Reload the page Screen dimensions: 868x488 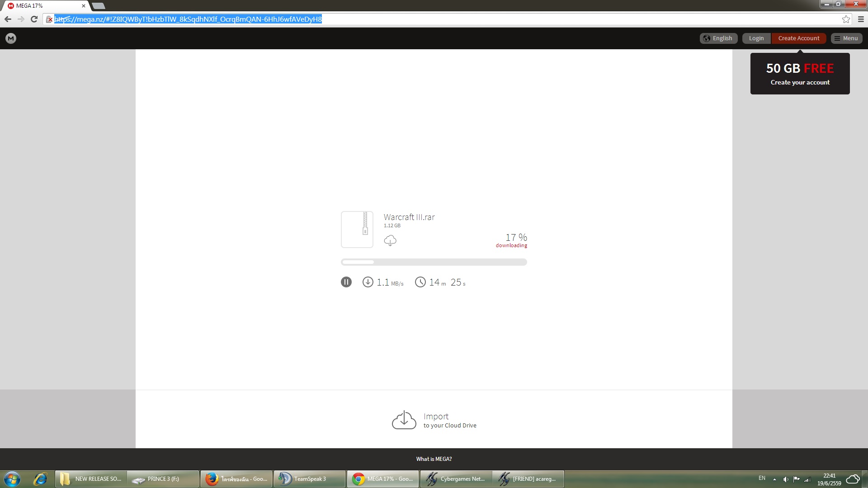pyautogui.click(x=34, y=19)
